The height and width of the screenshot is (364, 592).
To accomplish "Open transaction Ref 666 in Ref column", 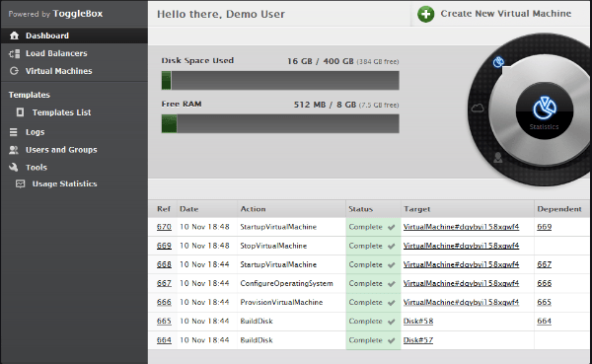I will click(164, 303).
